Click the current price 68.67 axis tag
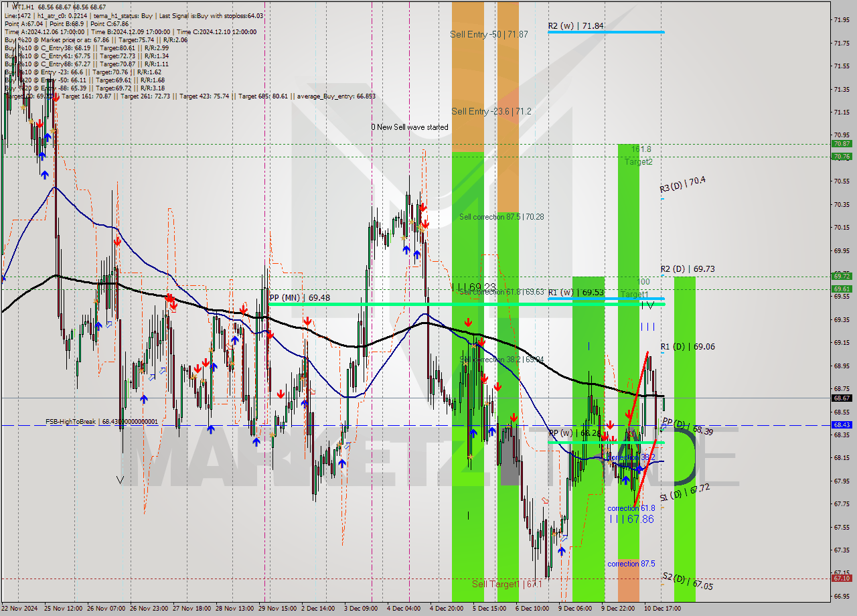The width and height of the screenshot is (857, 616). [x=842, y=398]
